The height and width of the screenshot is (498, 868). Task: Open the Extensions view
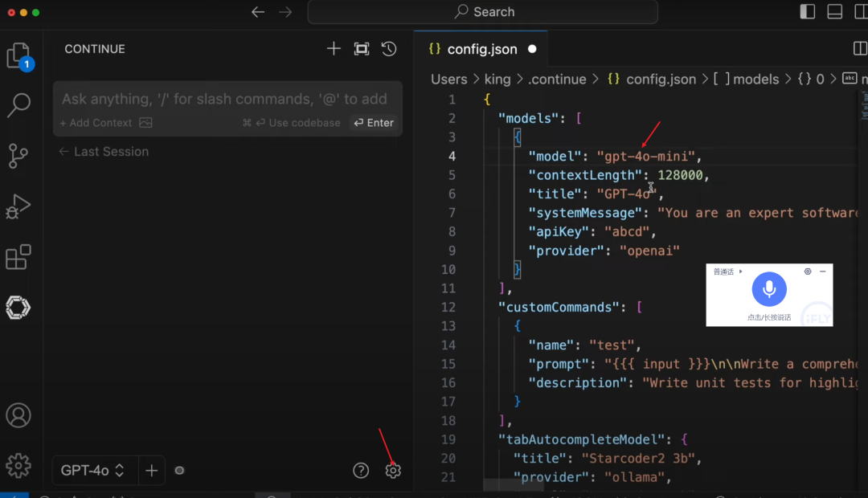[18, 257]
